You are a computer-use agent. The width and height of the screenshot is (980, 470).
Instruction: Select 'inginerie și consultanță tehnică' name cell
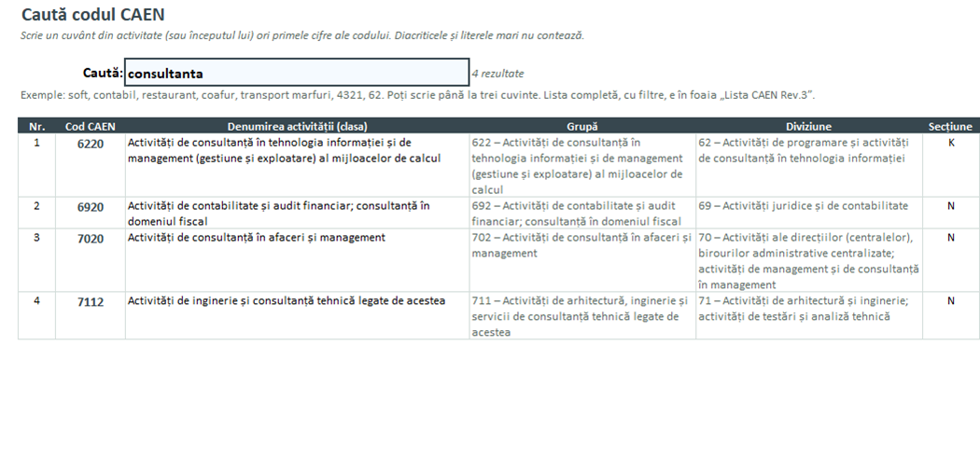tap(298, 315)
